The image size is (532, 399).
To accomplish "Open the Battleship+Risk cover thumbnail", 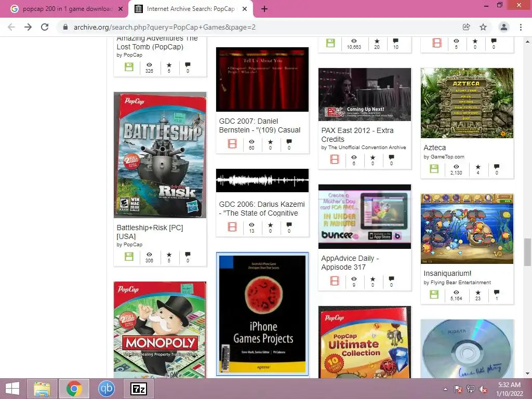I will tap(160, 155).
